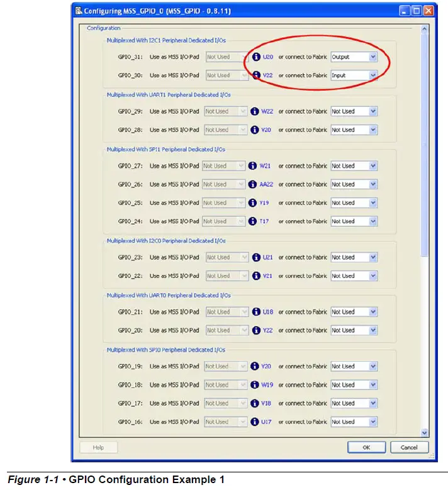Viewport: 448px width, 490px height.
Task: Click 'Multiplexed With UART0 Peripheral Dedicated I/Os' heading
Action: pos(169,295)
